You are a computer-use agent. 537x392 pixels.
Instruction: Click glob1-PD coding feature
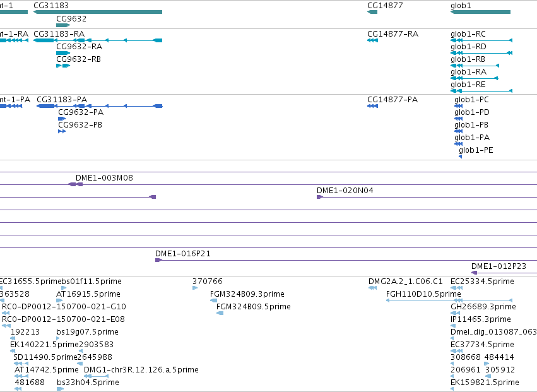coord(458,119)
